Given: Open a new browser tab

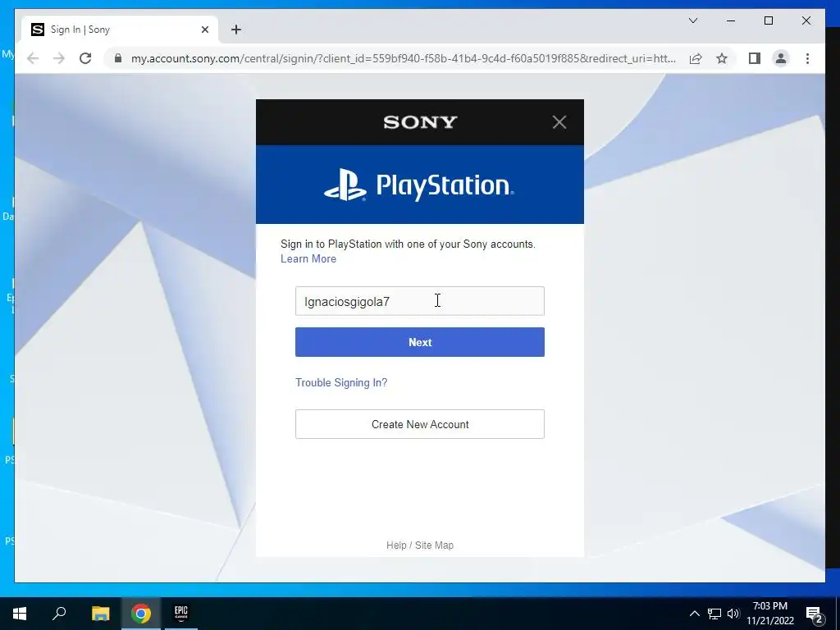Looking at the screenshot, I should coord(236,30).
